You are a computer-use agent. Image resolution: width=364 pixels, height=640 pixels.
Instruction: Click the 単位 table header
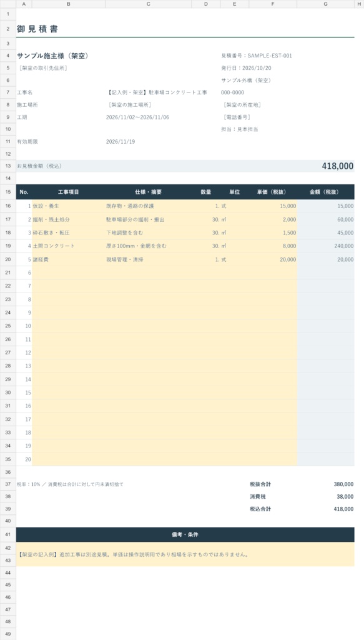pos(234,192)
